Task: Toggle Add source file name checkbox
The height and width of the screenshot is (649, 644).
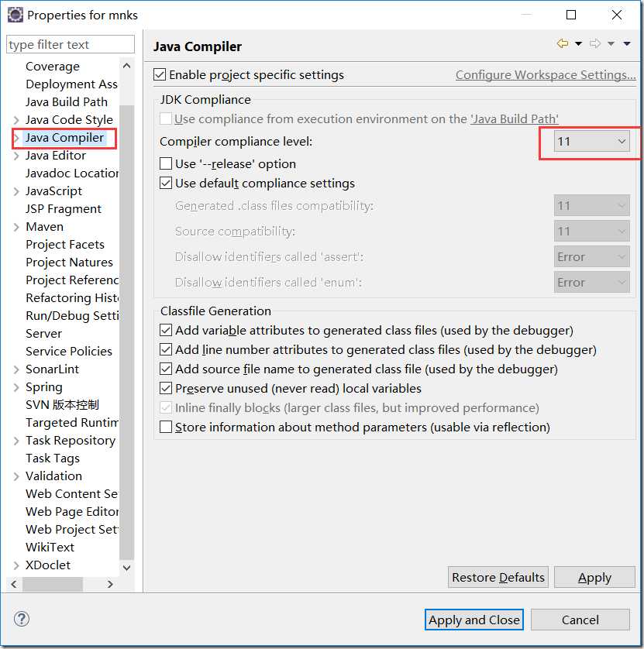Action: (x=166, y=369)
